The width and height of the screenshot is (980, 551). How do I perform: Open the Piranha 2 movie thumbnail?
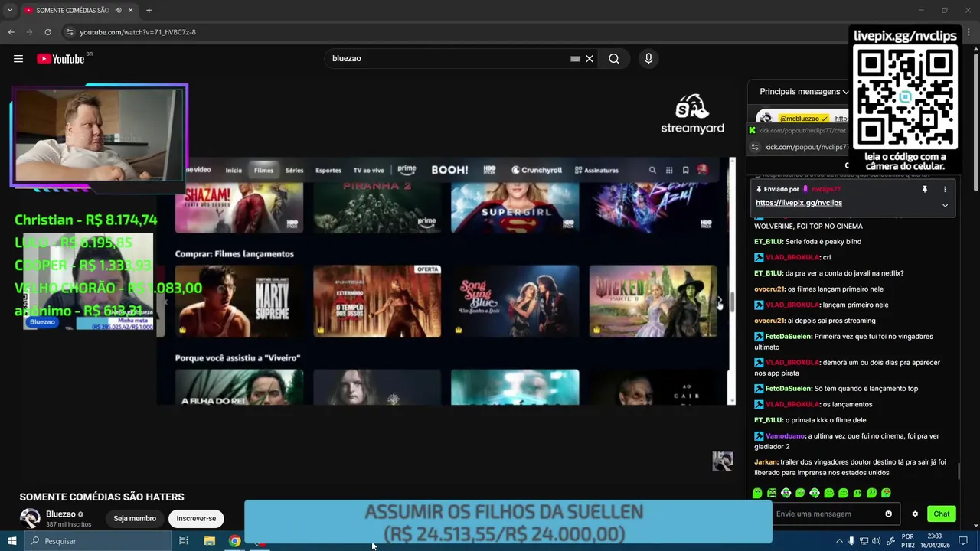[377, 207]
